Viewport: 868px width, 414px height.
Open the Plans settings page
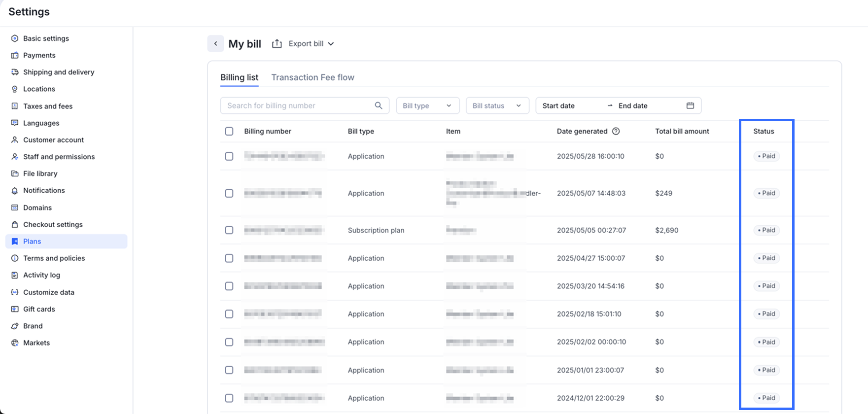point(66,241)
